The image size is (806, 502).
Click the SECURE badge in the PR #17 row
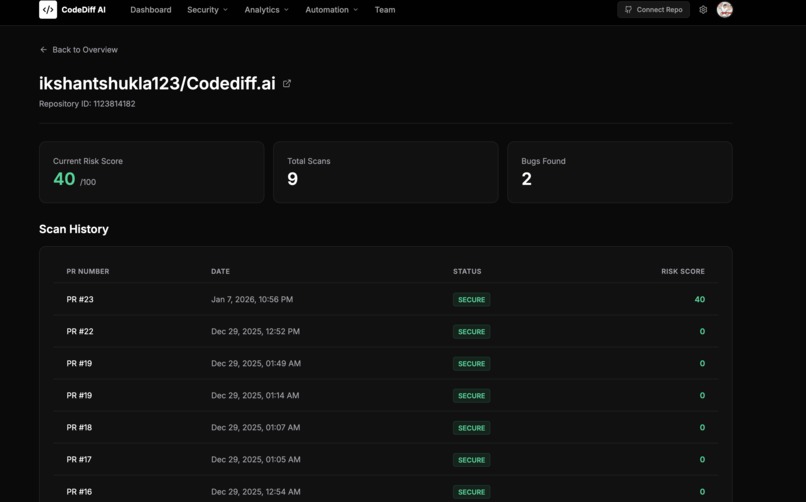(471, 460)
